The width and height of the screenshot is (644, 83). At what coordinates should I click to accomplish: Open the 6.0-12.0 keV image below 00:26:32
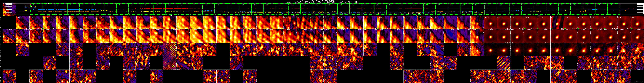[x=517, y=36]
